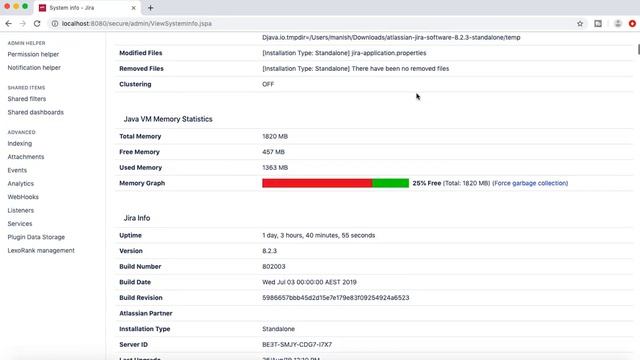The width and height of the screenshot is (640, 360).
Task: Close the System info - Jira tab
Action: coord(133,8)
